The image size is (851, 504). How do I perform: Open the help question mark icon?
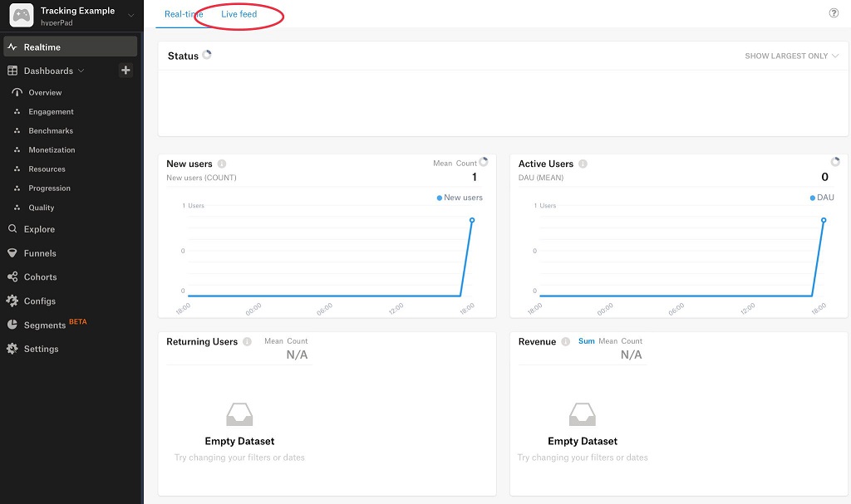coord(834,13)
